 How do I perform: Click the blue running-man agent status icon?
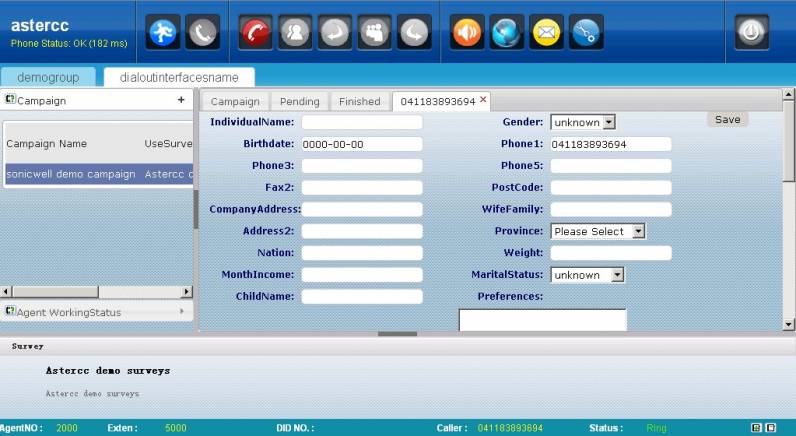coord(164,33)
